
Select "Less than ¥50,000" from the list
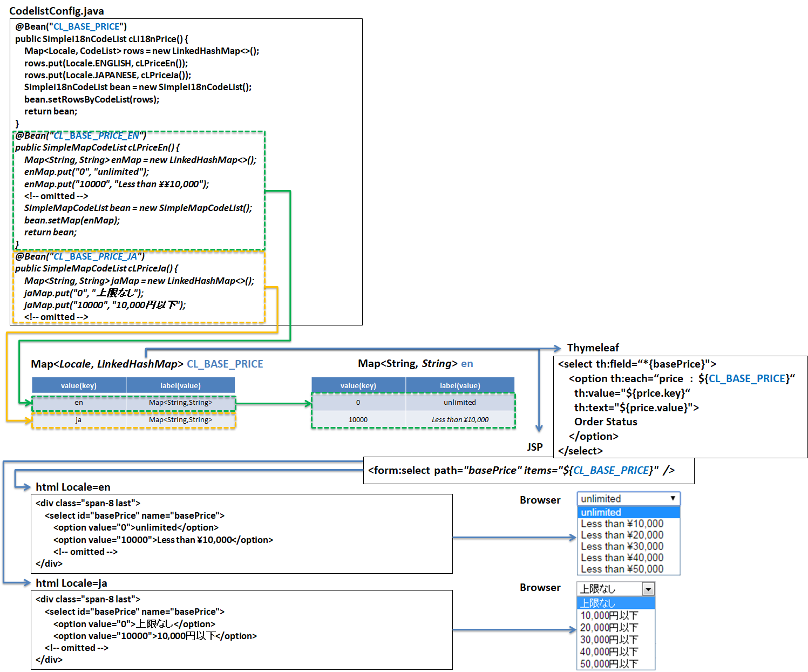[x=622, y=569]
